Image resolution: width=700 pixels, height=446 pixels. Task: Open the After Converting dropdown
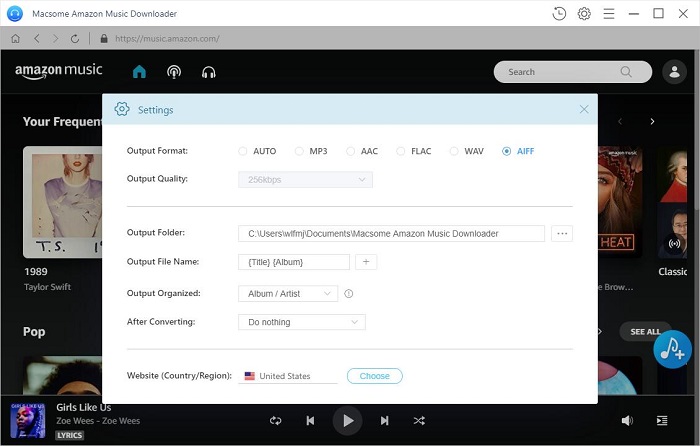coord(302,322)
